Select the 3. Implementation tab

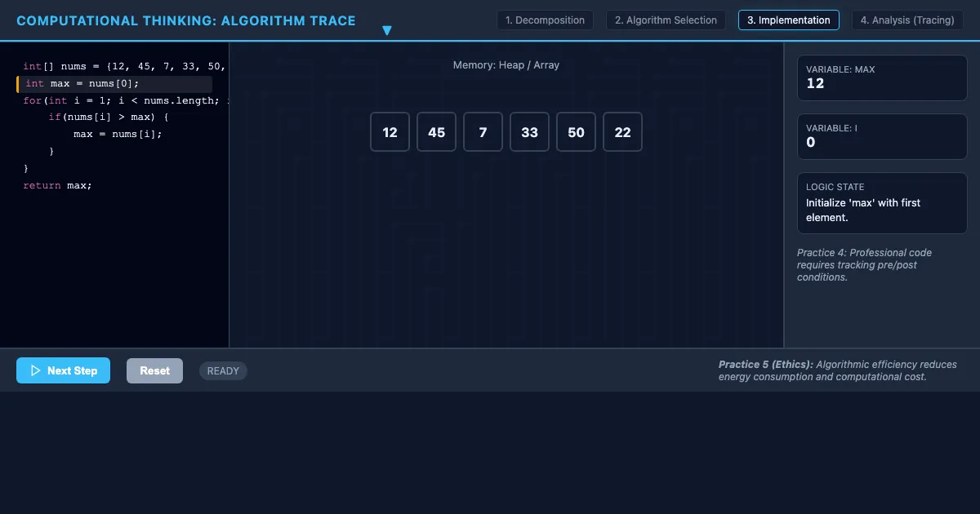[788, 20]
